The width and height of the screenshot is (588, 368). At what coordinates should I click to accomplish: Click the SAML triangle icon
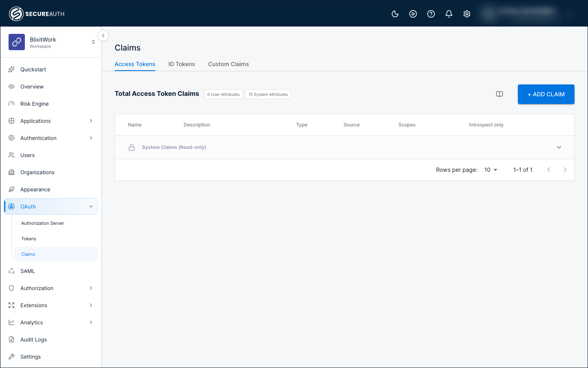[x=11, y=271]
